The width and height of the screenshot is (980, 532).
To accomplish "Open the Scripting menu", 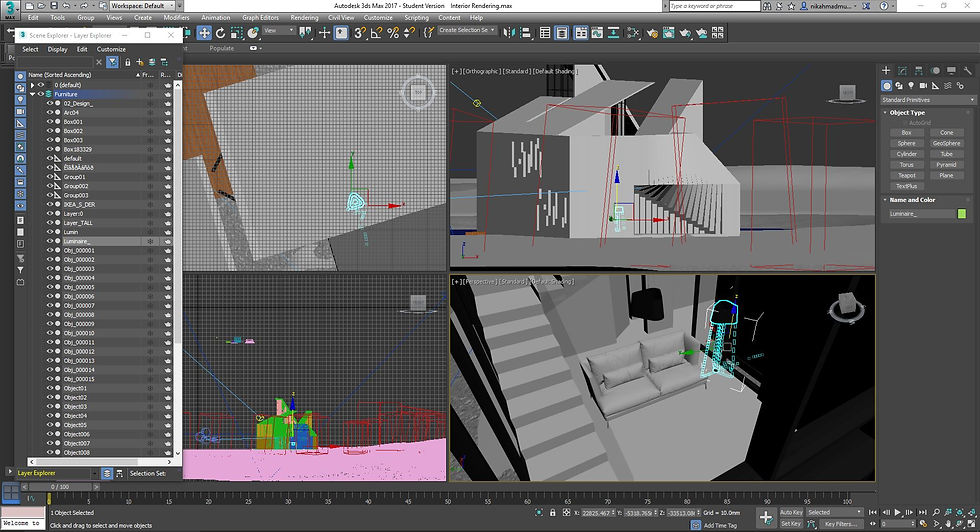I will coord(416,18).
